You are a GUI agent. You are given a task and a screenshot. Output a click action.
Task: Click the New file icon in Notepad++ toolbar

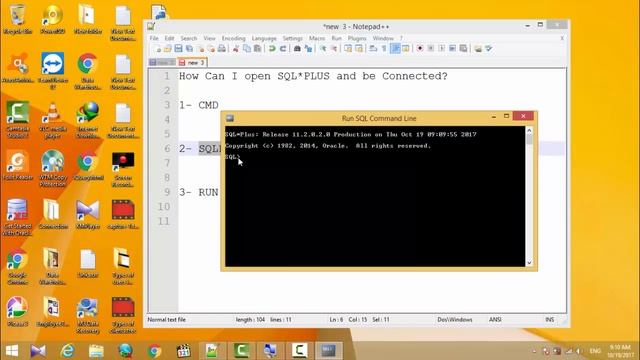click(x=158, y=49)
